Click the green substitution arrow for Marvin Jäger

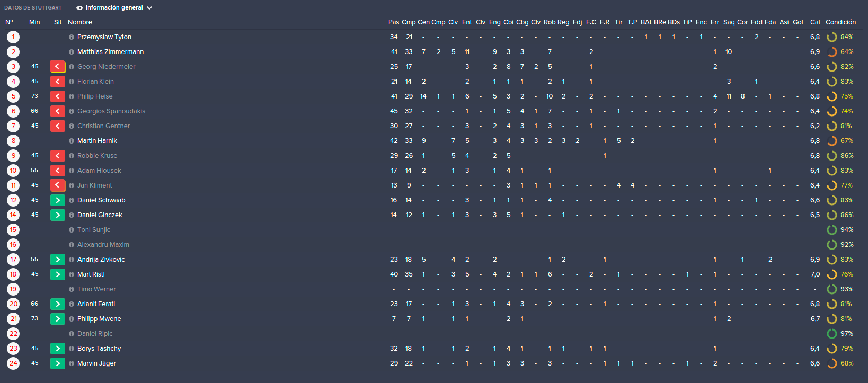point(58,363)
